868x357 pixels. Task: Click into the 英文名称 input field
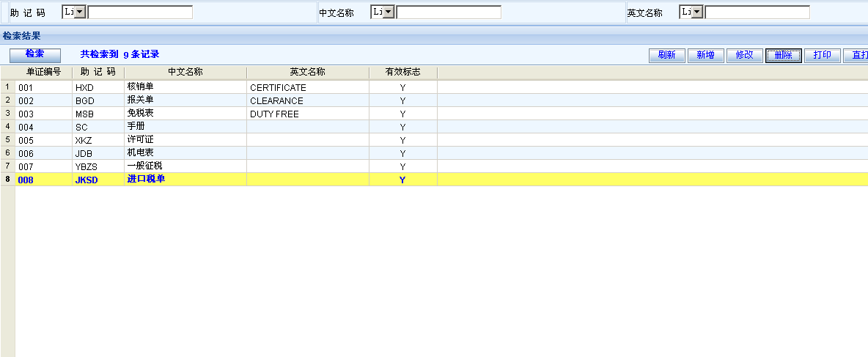(757, 12)
